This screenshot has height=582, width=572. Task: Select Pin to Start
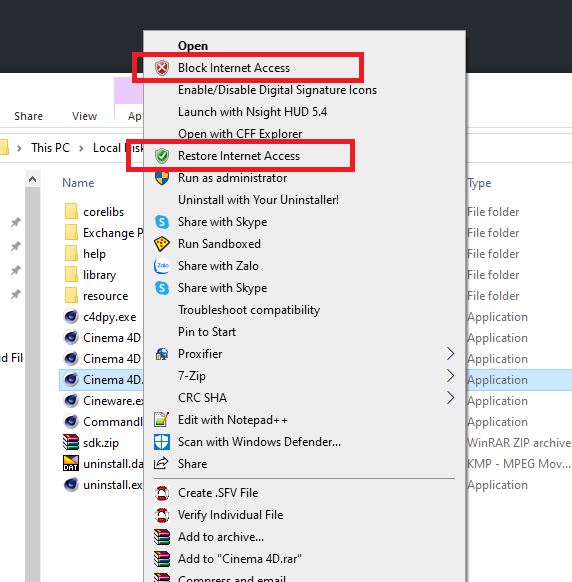click(x=207, y=332)
